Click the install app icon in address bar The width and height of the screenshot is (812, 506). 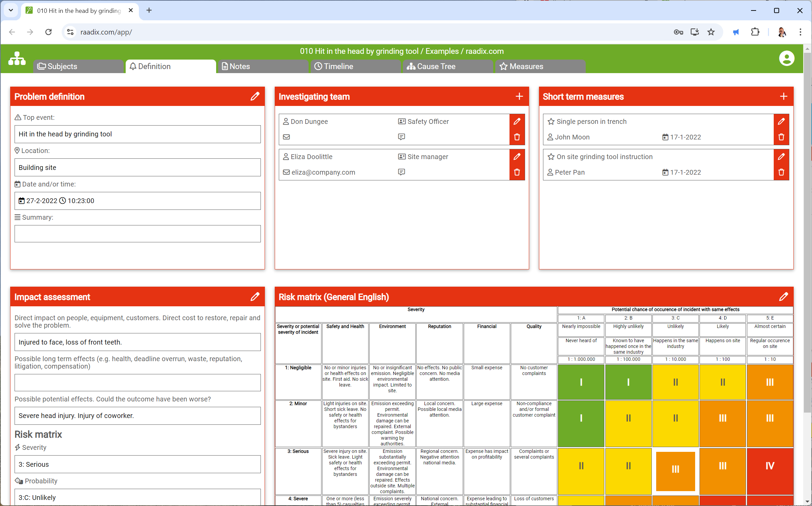[x=695, y=32]
